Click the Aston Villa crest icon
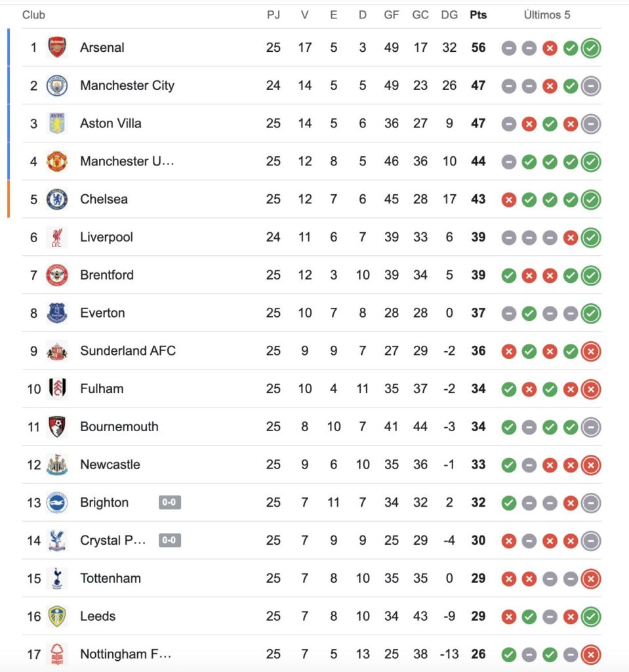Viewport: 629px width, 672px height. click(57, 123)
